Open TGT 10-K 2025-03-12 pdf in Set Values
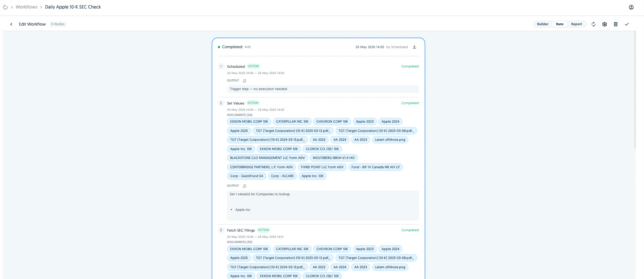 click(293, 131)
